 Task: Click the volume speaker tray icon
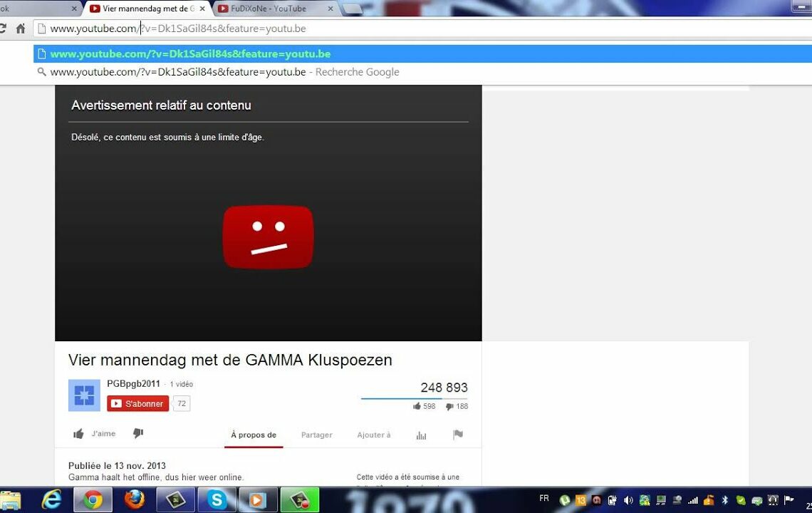pos(629,500)
